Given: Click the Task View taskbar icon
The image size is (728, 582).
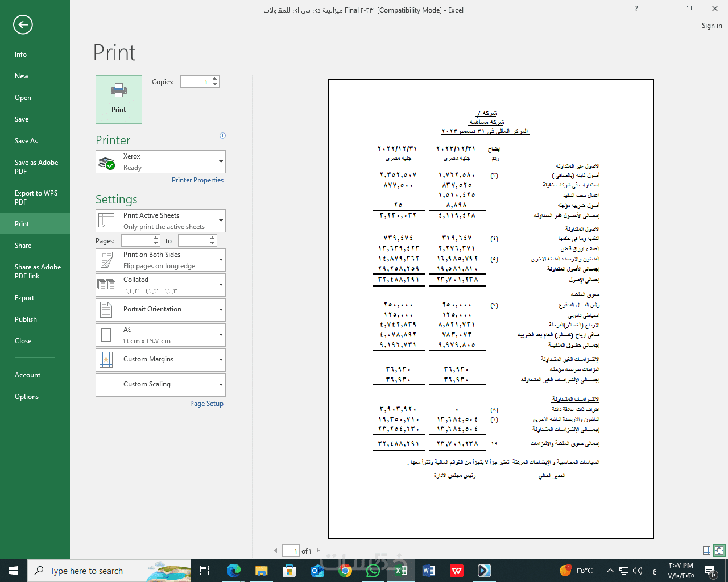Looking at the screenshot, I should click(x=205, y=571).
